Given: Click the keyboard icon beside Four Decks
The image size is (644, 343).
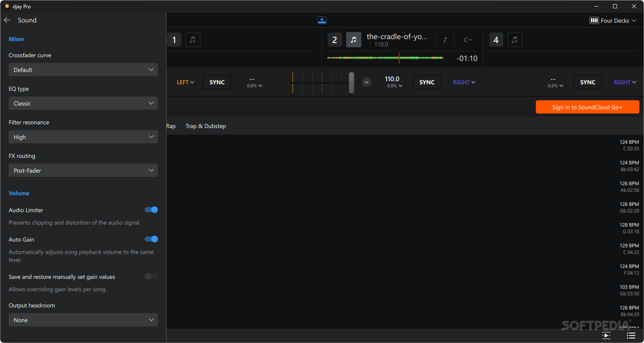Looking at the screenshot, I should click(594, 20).
